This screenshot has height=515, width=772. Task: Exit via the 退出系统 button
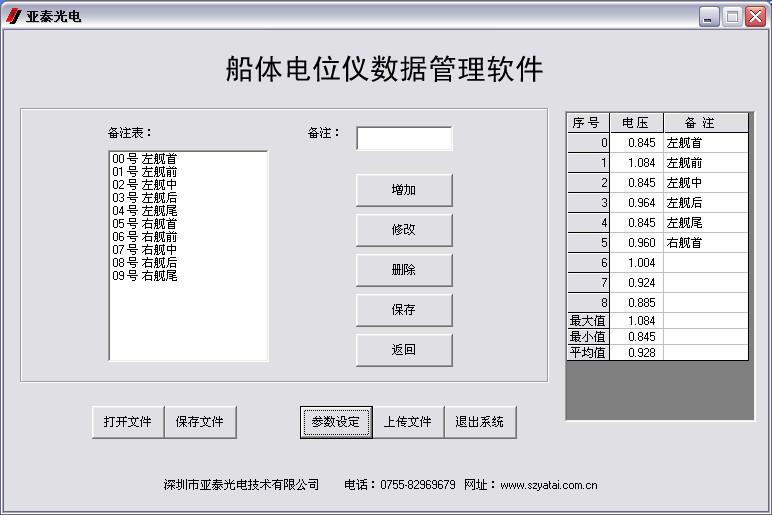tap(480, 422)
